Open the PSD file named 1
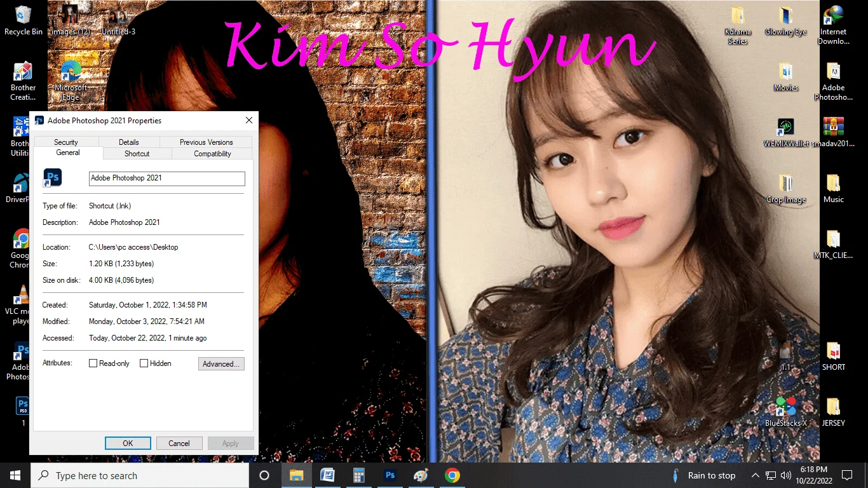This screenshot has height=488, width=868. pyautogui.click(x=23, y=411)
